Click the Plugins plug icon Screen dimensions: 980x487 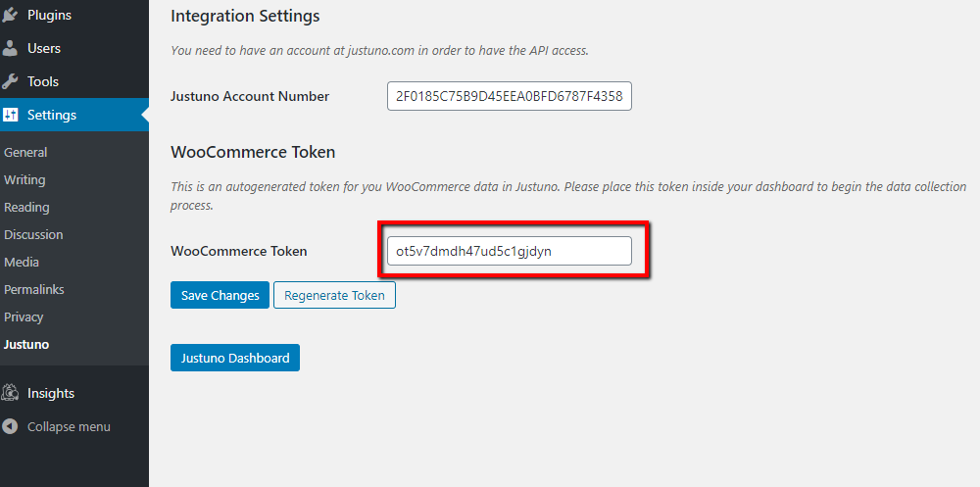(10, 15)
